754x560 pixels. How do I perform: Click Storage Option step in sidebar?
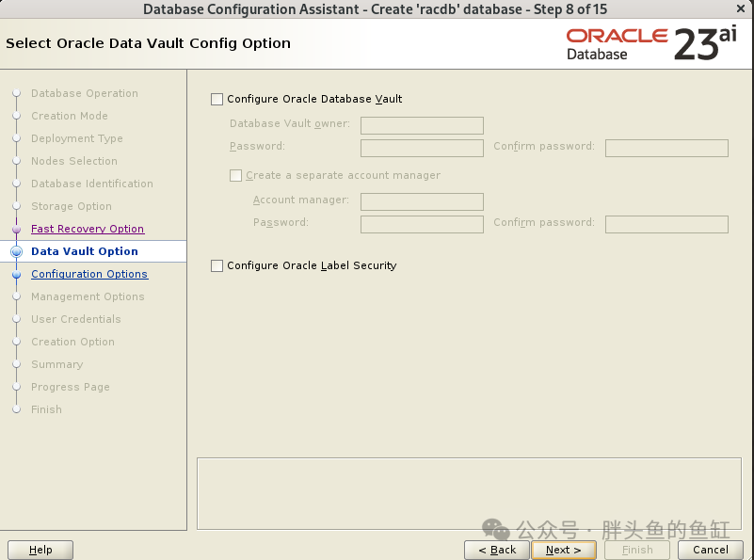(x=72, y=206)
